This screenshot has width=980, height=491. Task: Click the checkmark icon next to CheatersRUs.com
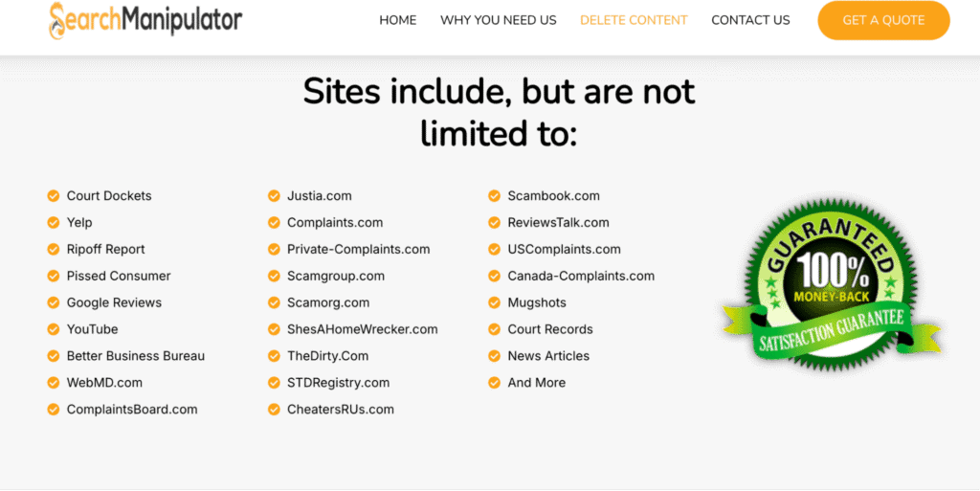[274, 410]
